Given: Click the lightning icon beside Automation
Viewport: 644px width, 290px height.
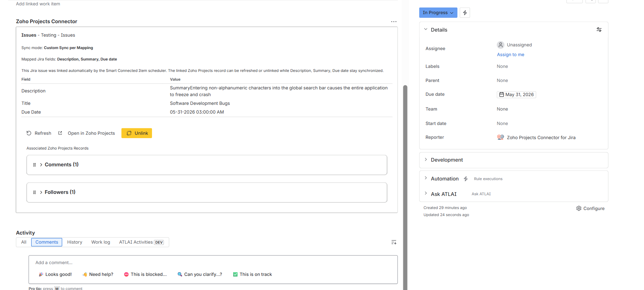Looking at the screenshot, I should [x=465, y=179].
